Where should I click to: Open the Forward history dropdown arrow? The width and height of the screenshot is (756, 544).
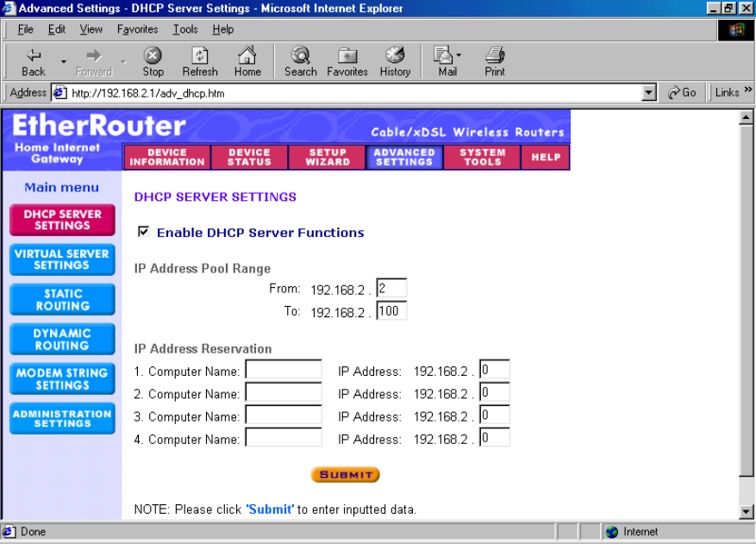pos(123,61)
